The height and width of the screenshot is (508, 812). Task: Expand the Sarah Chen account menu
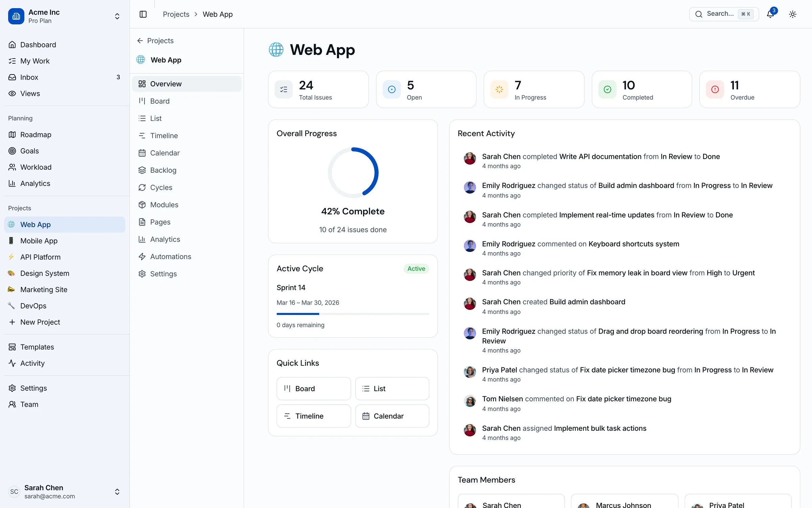click(65, 491)
